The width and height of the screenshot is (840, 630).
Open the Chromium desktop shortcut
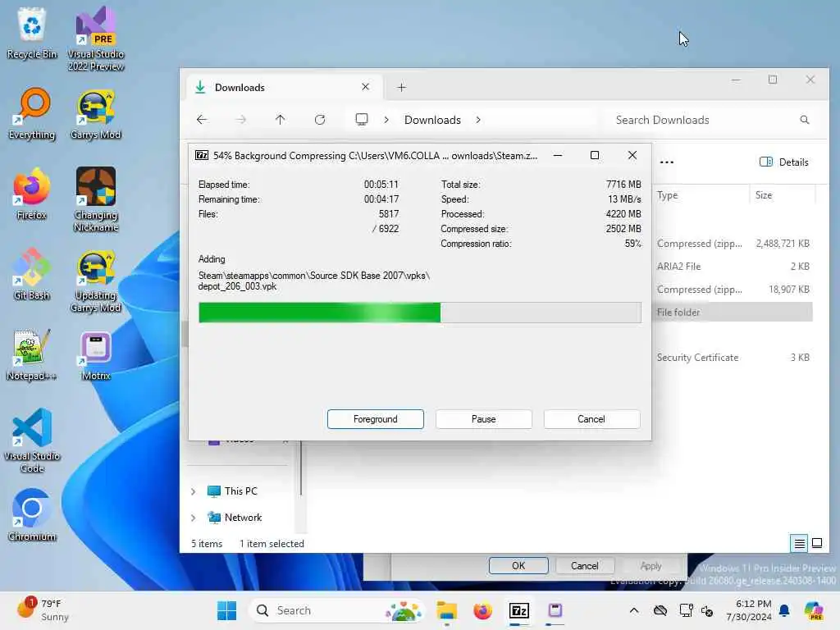(x=32, y=515)
